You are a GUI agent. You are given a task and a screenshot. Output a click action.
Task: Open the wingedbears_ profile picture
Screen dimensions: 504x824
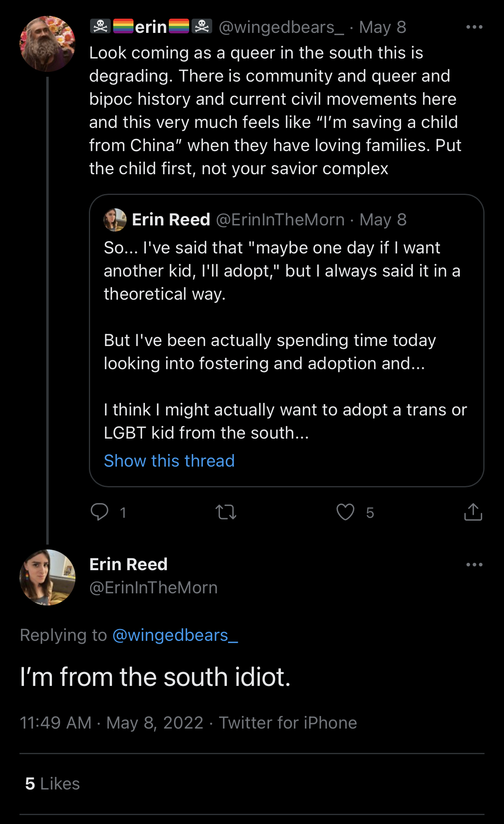point(47,44)
